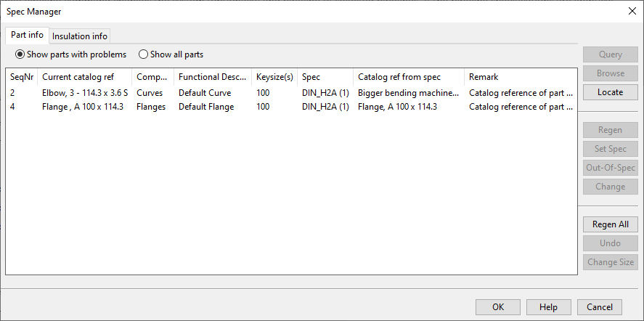Switch to the Insulation info tab
The width and height of the screenshot is (644, 321).
(x=80, y=36)
